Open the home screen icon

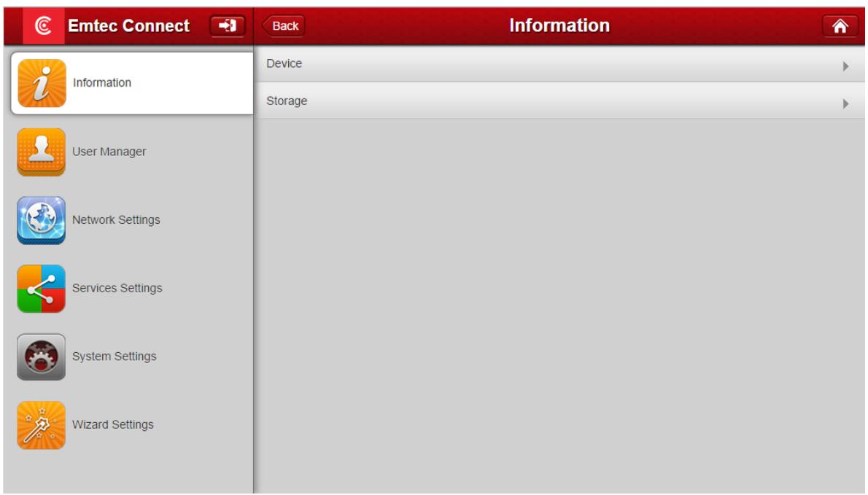[840, 26]
